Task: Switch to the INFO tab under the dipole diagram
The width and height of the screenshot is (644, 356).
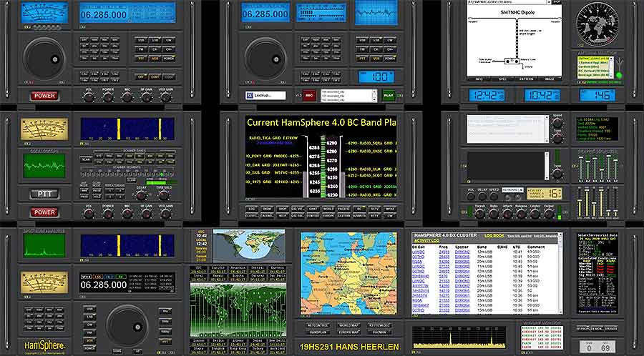Action: tap(479, 79)
